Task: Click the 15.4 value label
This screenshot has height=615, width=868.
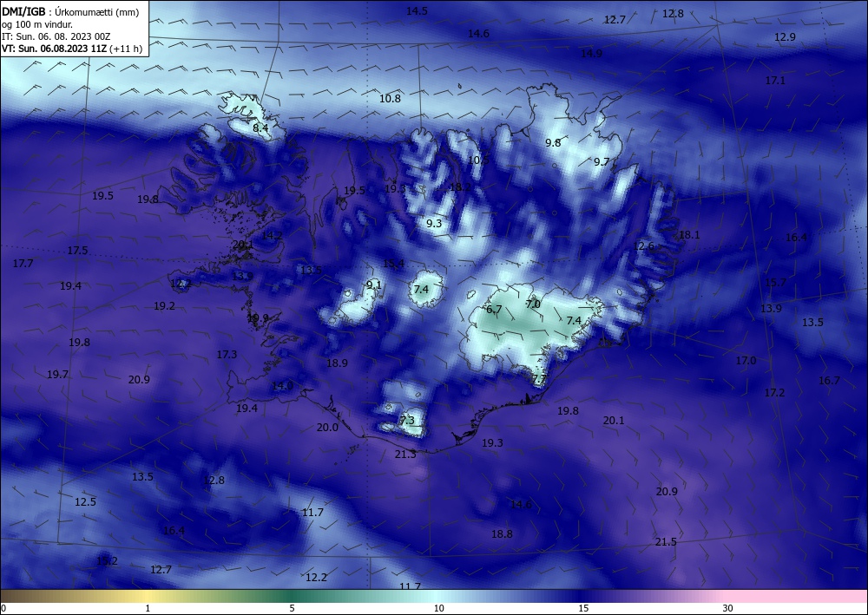Action: point(393,263)
